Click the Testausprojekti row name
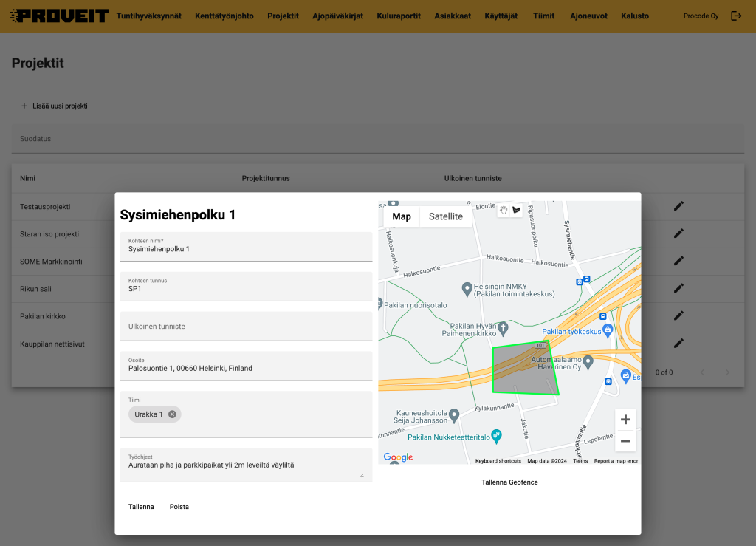Image resolution: width=756 pixels, height=546 pixels. pyautogui.click(x=45, y=207)
